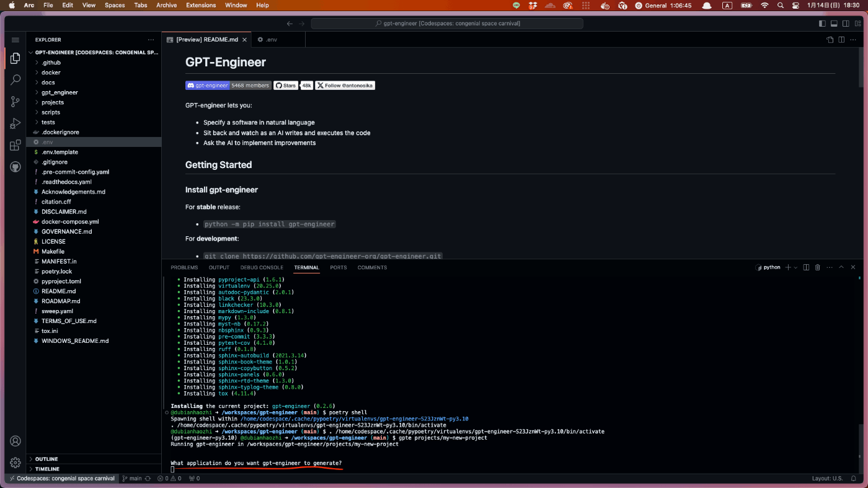Click the Codespaces remote indicator in status bar
The width and height of the screenshot is (868, 488).
coord(62,478)
